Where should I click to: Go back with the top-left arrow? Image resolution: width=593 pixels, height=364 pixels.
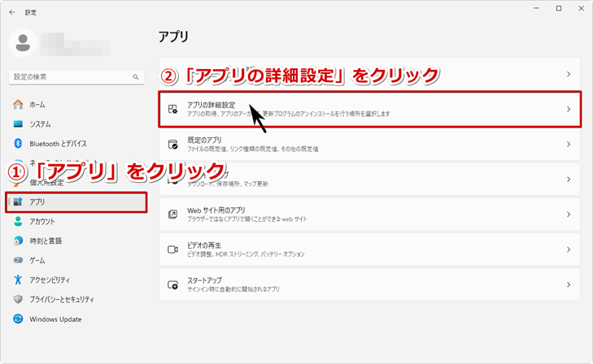(x=11, y=12)
